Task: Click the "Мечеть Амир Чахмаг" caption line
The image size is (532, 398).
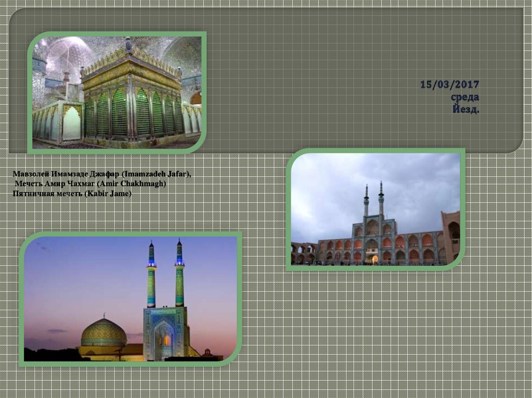Action: [x=90, y=184]
